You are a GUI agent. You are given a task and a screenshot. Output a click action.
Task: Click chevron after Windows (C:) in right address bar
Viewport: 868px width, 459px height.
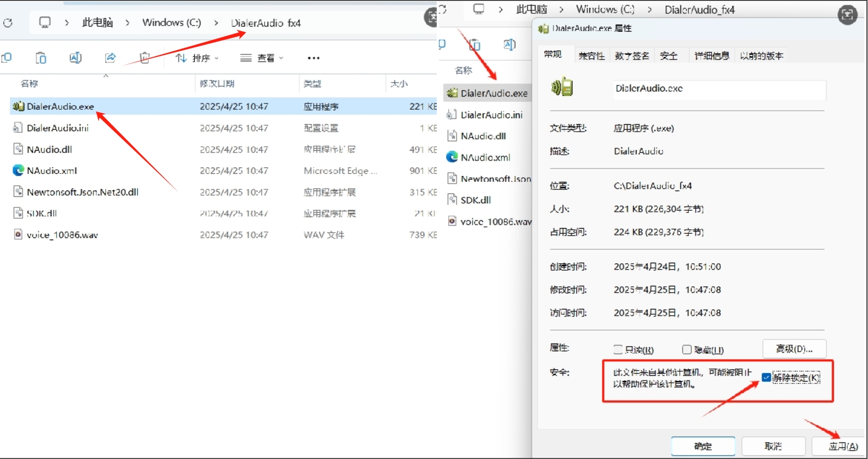pyautogui.click(x=650, y=9)
